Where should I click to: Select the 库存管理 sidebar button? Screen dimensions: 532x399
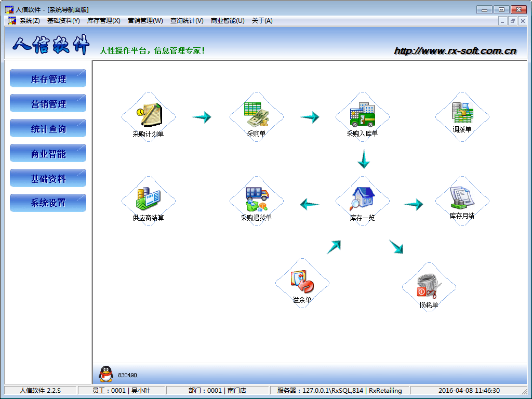click(48, 79)
